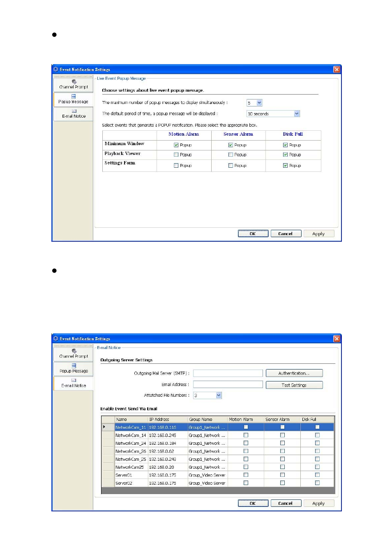
Task: Enable Disk Full email for NetworkCam_11
Action: pos(317,427)
